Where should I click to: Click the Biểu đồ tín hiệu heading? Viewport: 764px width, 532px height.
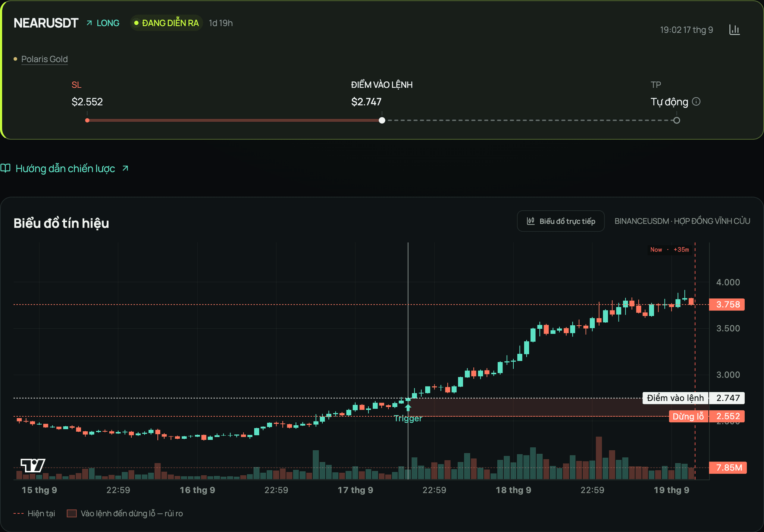[x=61, y=223]
